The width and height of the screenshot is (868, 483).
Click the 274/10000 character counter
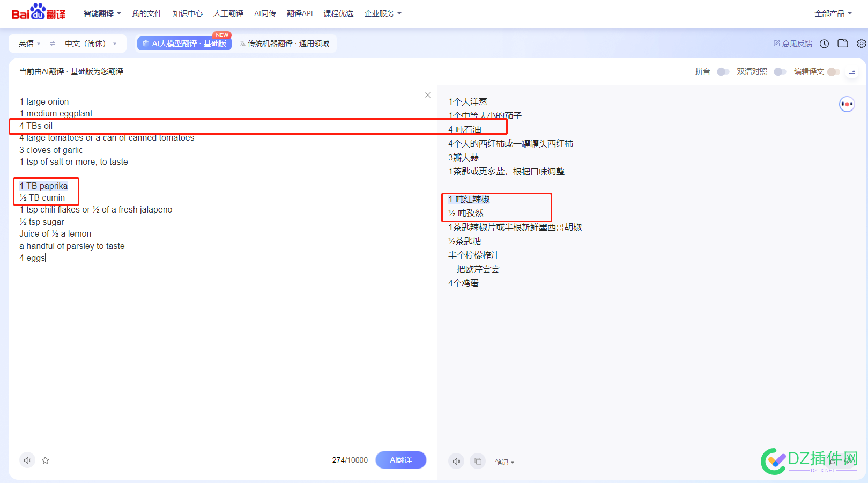tap(350, 460)
